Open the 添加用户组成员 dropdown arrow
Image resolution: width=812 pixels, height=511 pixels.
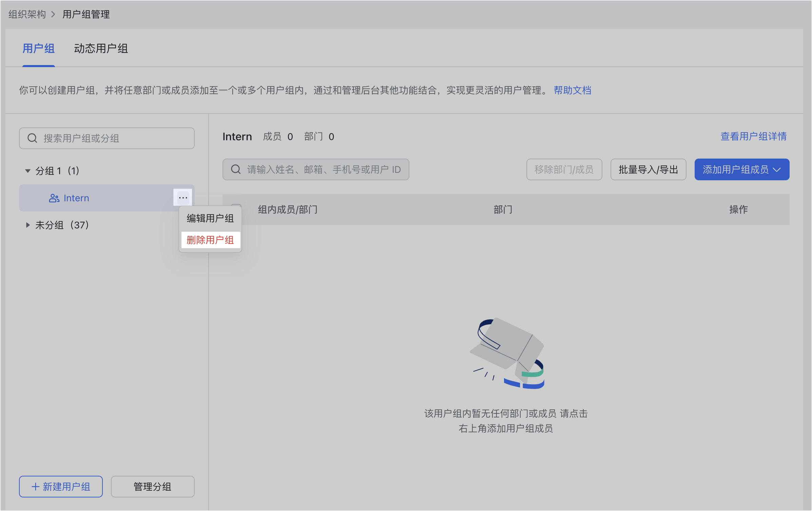click(777, 169)
